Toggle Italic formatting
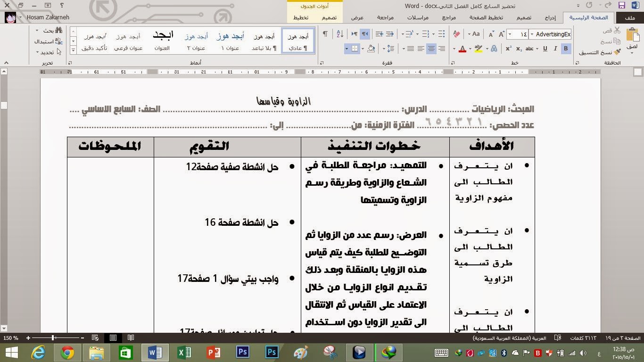This screenshot has height=362, width=644. (555, 49)
